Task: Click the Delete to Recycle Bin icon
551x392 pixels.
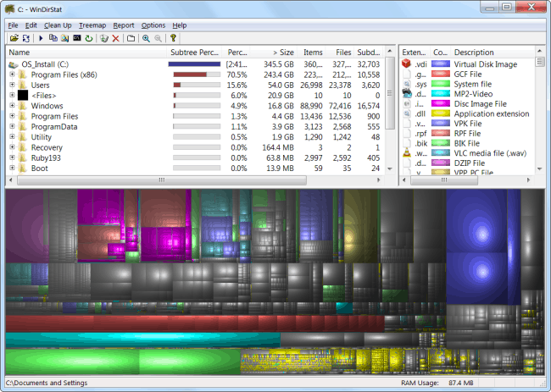Action: pyautogui.click(x=104, y=38)
